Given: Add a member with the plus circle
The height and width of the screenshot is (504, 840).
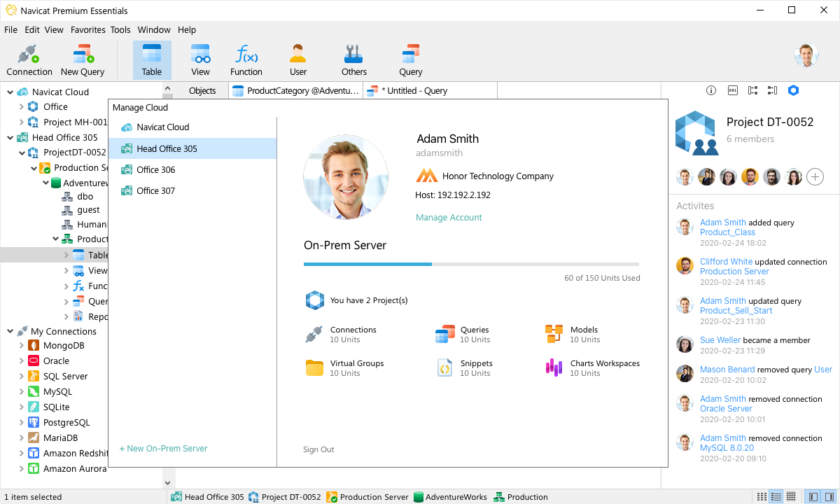Looking at the screenshot, I should (815, 176).
